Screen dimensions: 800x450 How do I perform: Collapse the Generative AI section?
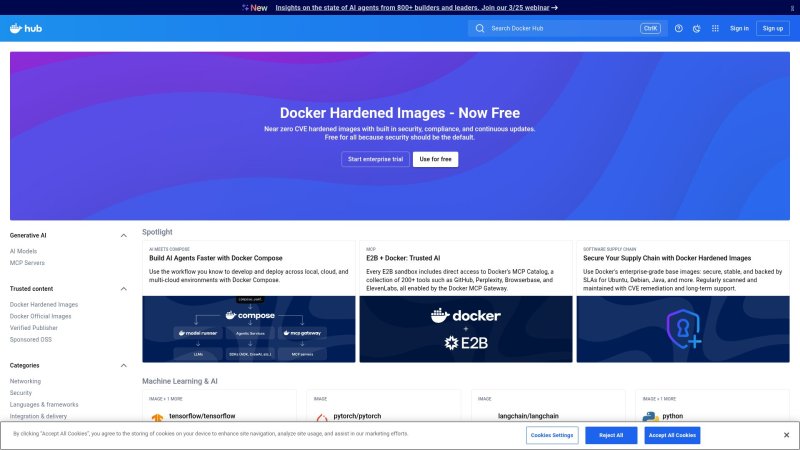[123, 236]
